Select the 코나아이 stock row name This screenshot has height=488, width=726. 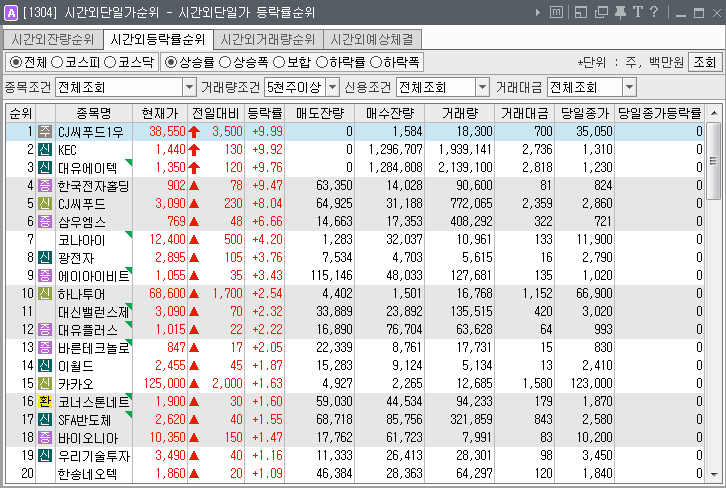(x=81, y=240)
